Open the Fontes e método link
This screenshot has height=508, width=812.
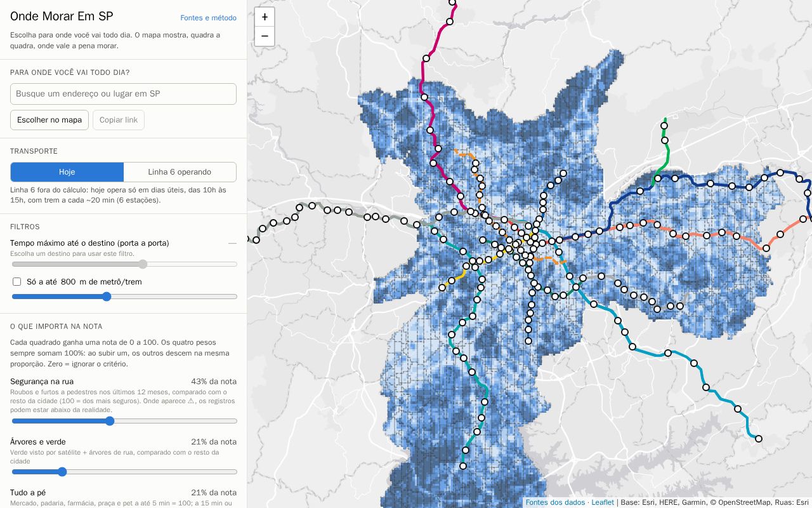click(x=208, y=18)
